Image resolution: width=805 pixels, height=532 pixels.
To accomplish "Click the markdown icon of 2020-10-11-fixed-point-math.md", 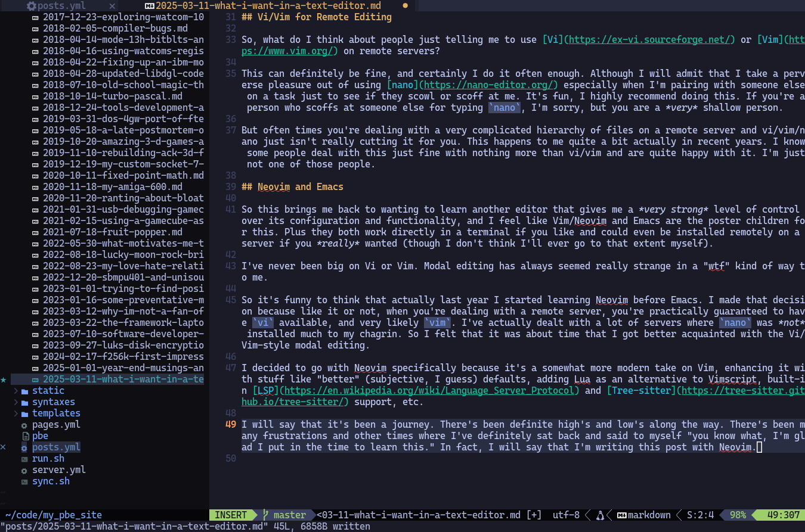I will 36,176.
